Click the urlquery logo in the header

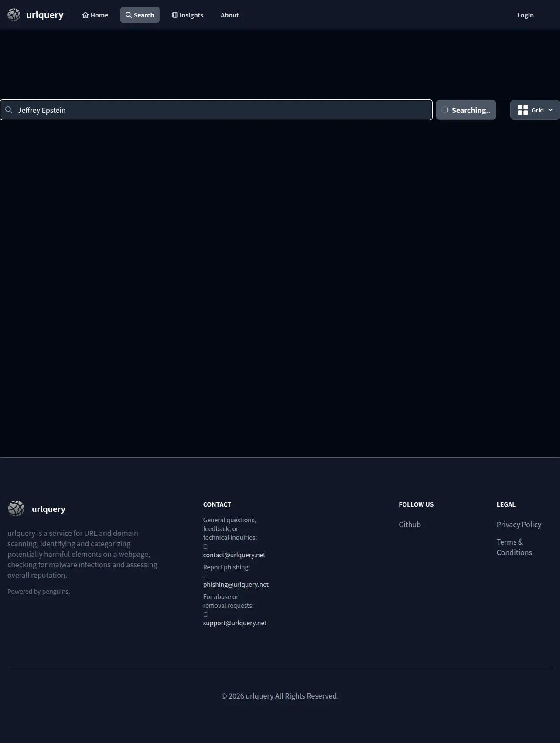click(14, 15)
